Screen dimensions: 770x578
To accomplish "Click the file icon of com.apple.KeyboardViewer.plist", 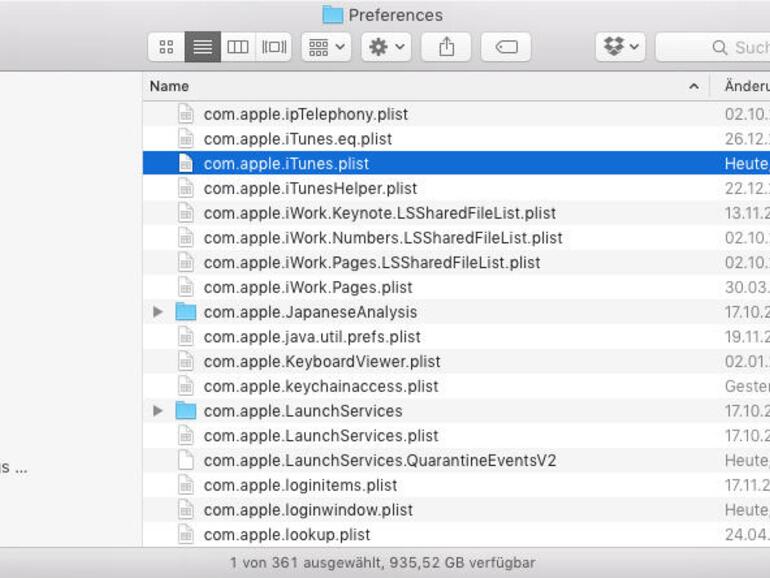I will [186, 361].
